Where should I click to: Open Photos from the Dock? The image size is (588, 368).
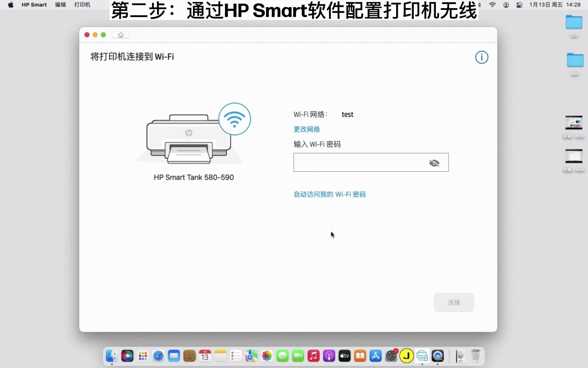pos(267,356)
